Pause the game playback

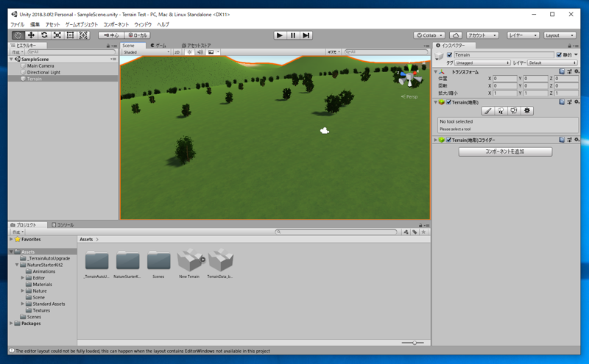(293, 35)
